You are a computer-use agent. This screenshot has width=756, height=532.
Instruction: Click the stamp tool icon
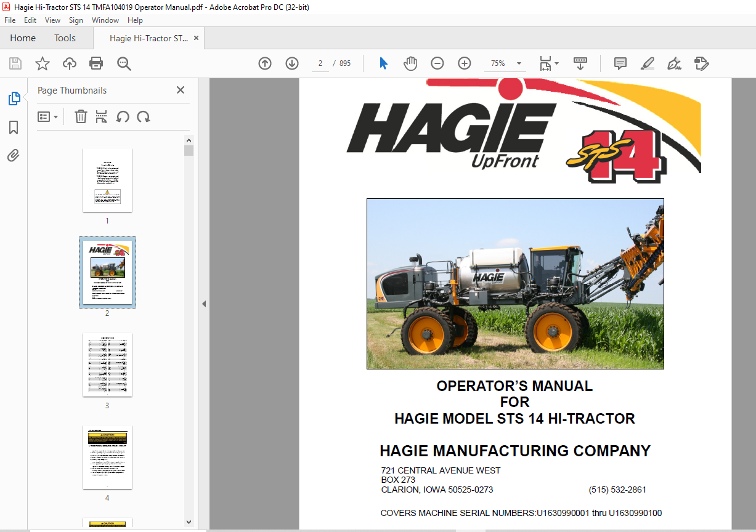[x=702, y=63]
